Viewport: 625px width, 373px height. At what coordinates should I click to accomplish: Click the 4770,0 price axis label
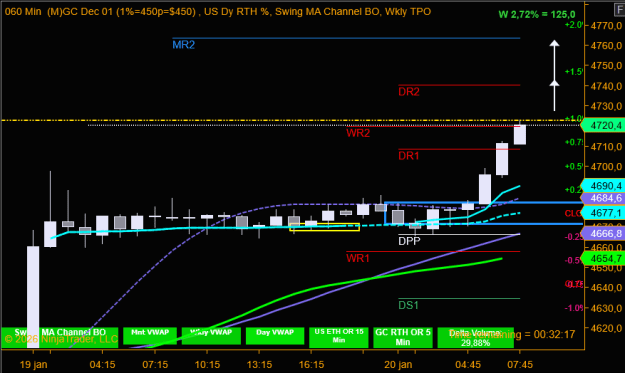click(x=606, y=26)
